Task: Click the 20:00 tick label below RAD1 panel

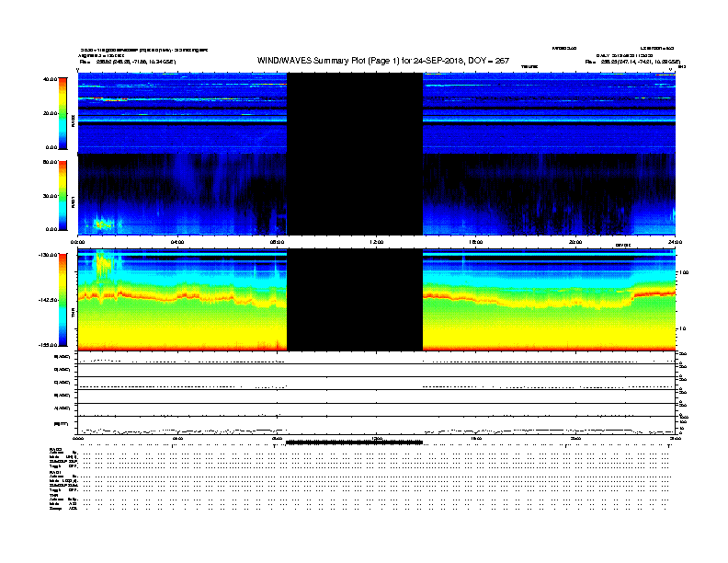Action: pos(575,242)
